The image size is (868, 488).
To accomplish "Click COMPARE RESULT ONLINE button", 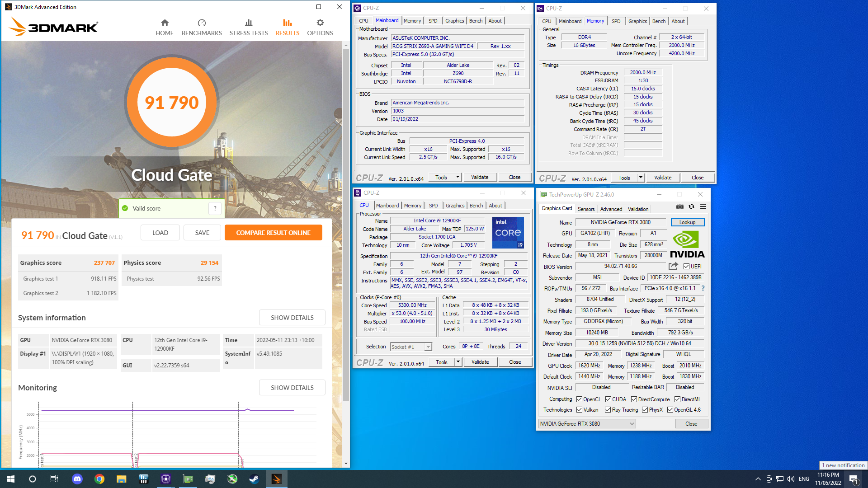I will coord(273,233).
